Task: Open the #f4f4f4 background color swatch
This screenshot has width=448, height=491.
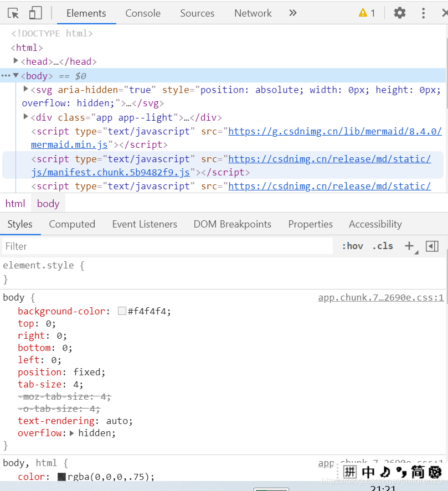Action: click(122, 311)
